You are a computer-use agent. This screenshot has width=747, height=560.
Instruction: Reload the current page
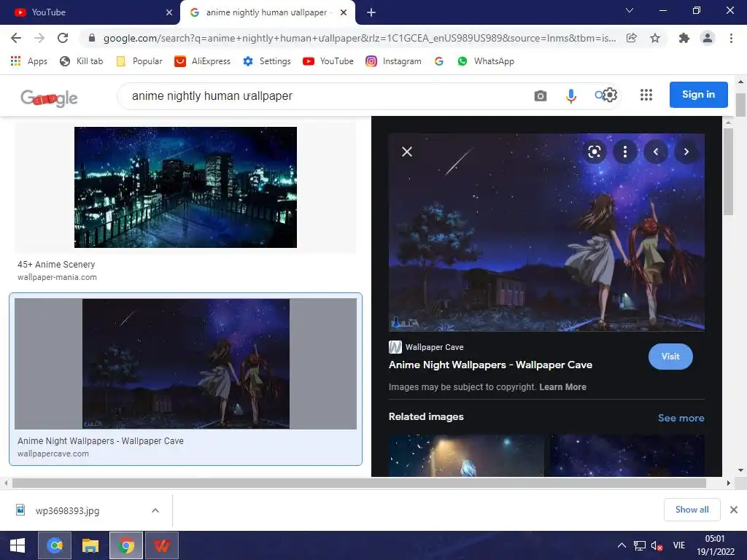tap(63, 38)
